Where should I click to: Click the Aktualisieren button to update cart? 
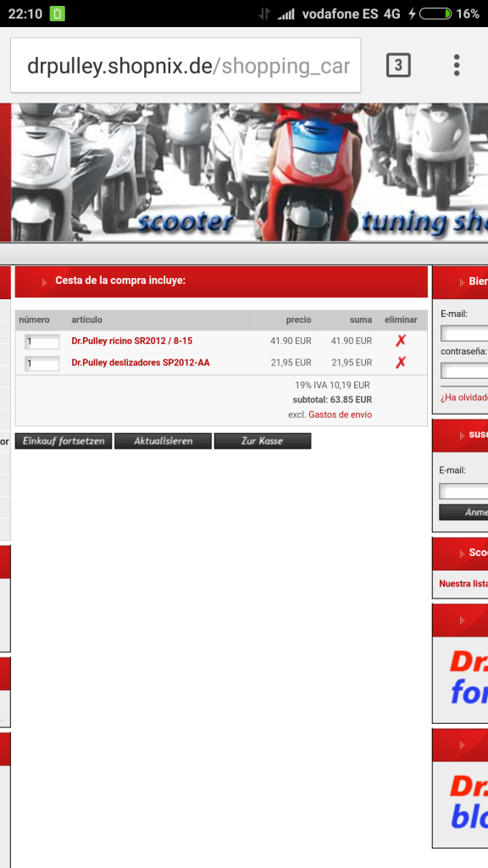tap(164, 441)
